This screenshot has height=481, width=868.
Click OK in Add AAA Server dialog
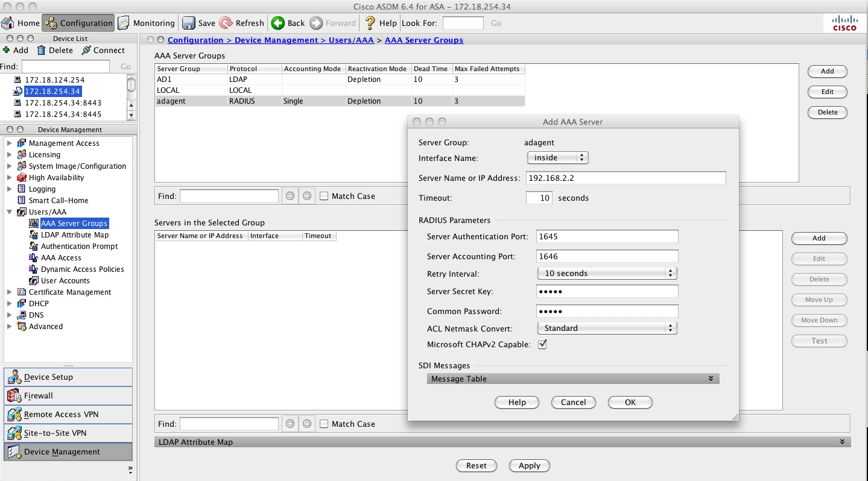630,402
